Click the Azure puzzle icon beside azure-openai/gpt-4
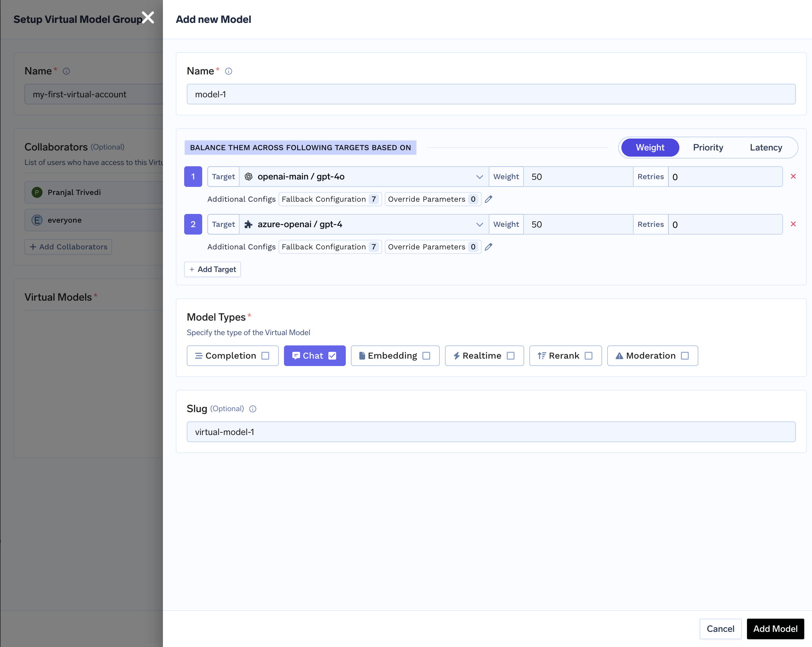This screenshot has width=812, height=647. (x=248, y=224)
